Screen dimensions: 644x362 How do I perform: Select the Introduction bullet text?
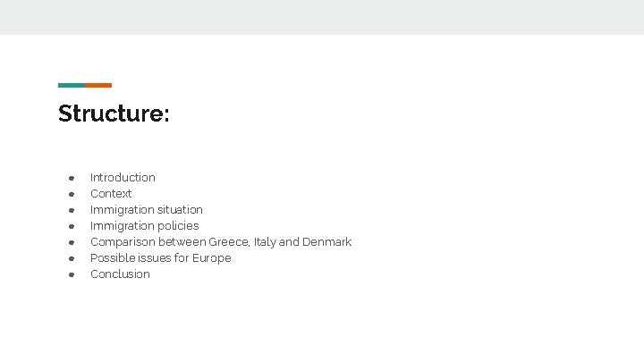click(123, 177)
